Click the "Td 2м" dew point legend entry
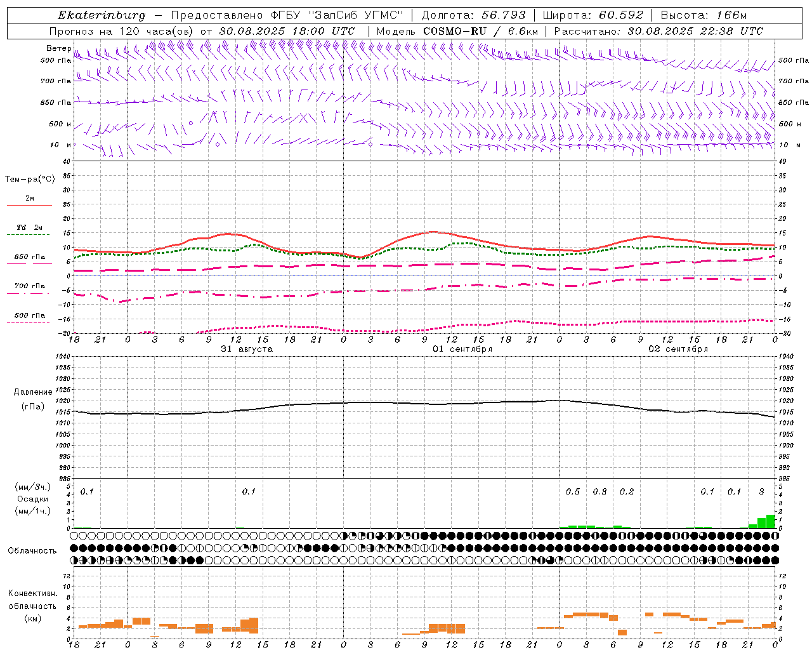 click(x=29, y=227)
